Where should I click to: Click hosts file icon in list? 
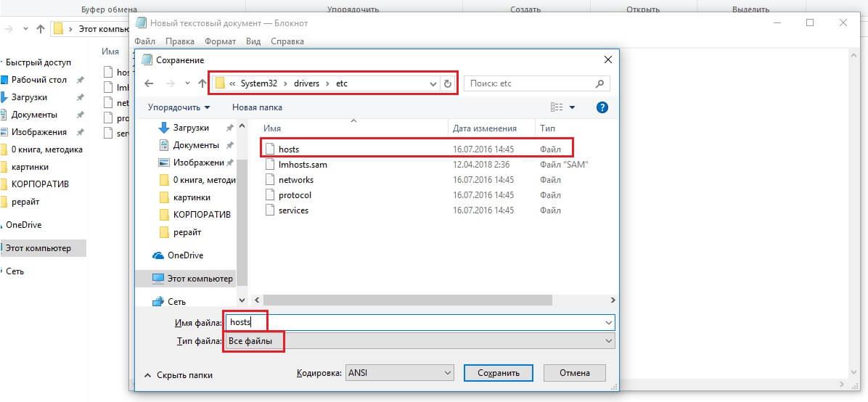[x=269, y=149]
